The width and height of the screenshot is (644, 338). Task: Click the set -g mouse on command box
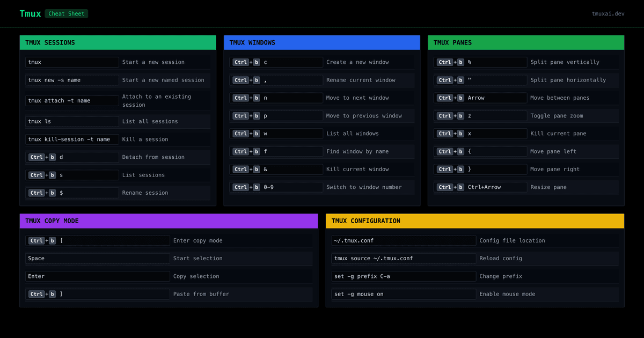pyautogui.click(x=403, y=294)
